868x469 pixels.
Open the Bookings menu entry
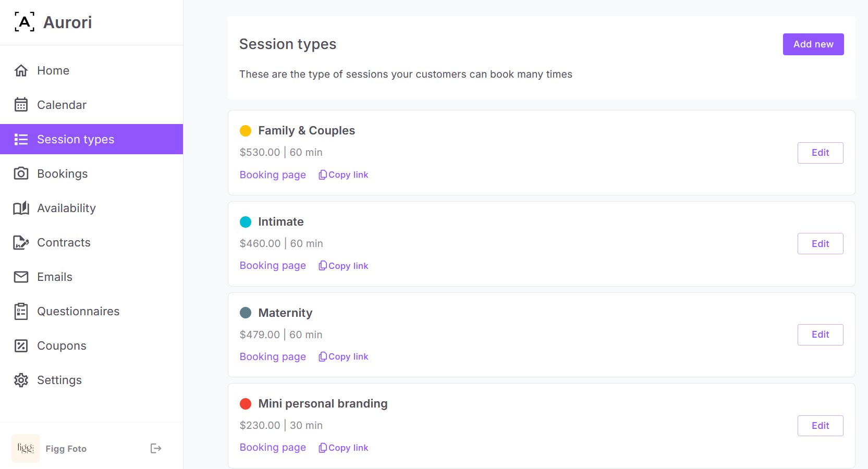point(62,174)
